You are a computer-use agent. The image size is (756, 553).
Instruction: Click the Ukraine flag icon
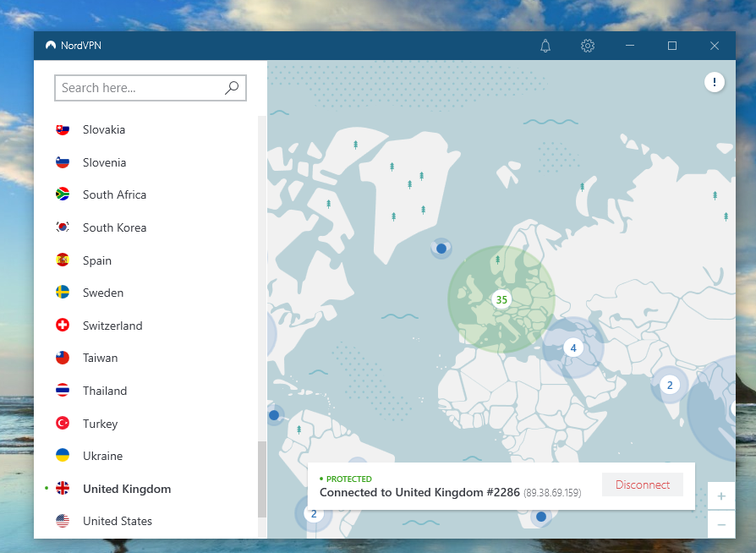coord(63,455)
